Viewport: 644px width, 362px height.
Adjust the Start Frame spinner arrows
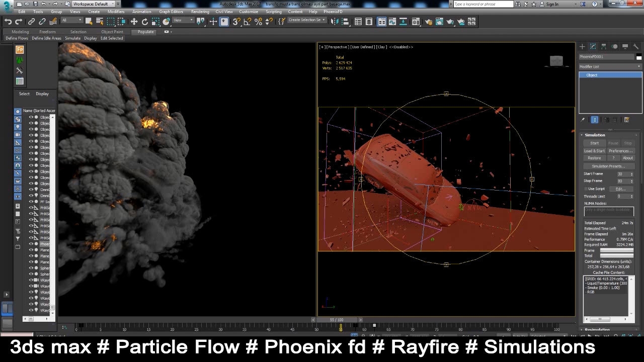631,174
